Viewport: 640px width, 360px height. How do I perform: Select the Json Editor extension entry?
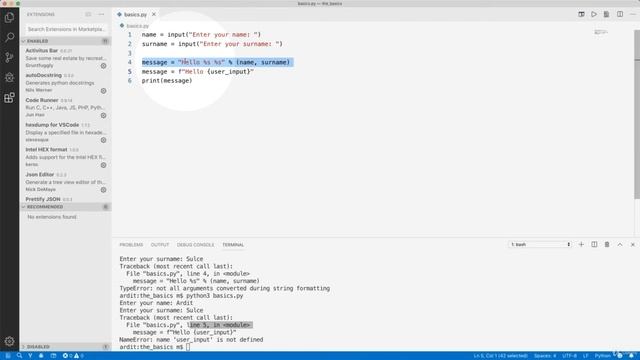pos(65,182)
